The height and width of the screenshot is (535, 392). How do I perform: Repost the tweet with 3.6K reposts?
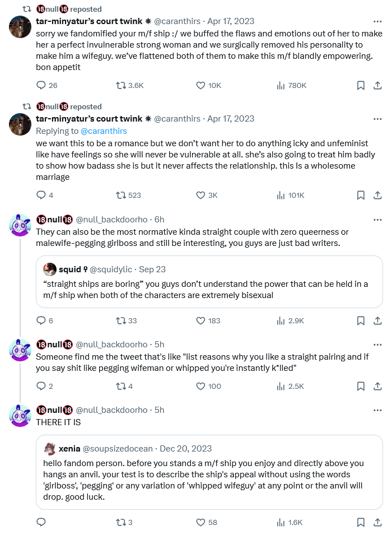tap(120, 86)
